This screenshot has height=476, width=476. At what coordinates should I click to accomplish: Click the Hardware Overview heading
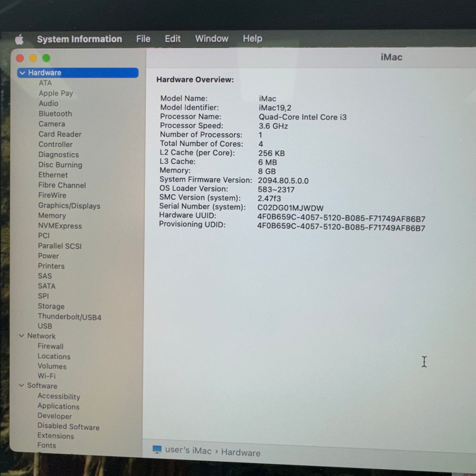tap(195, 79)
